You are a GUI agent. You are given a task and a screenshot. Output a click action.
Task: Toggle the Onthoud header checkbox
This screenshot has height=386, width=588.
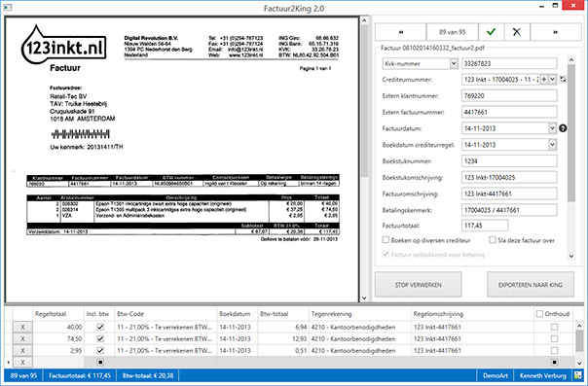(539, 314)
